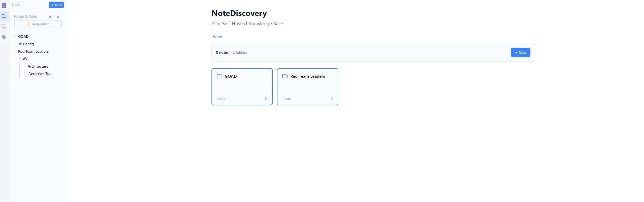Click '1 note' text on GOAD card
644x202 pixels.
[221, 99]
